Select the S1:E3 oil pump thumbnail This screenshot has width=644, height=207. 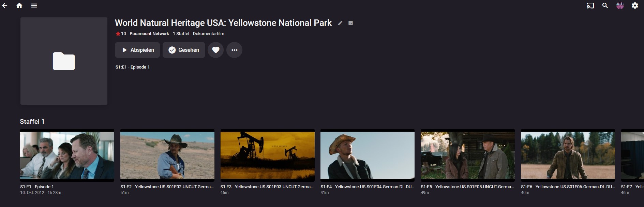pos(267,155)
